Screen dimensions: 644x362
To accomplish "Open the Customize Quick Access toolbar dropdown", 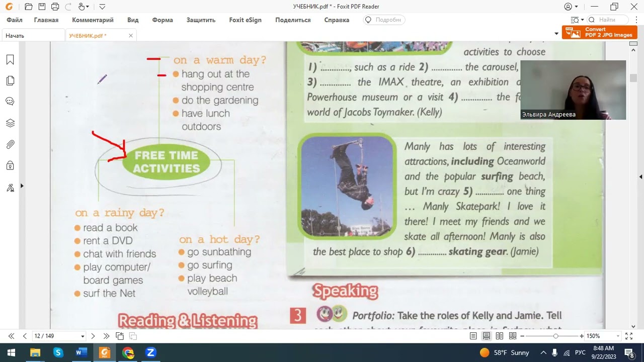I will pos(102,7).
